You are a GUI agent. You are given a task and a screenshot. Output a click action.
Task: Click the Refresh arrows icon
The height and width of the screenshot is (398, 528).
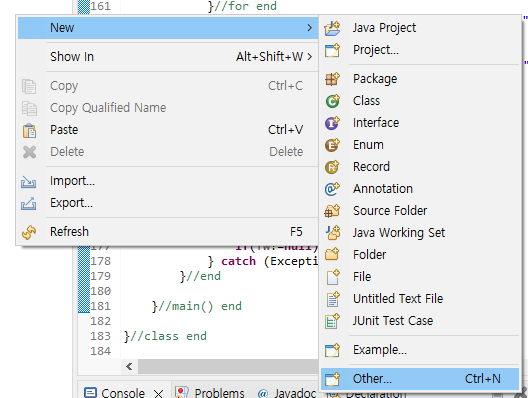pyautogui.click(x=29, y=232)
